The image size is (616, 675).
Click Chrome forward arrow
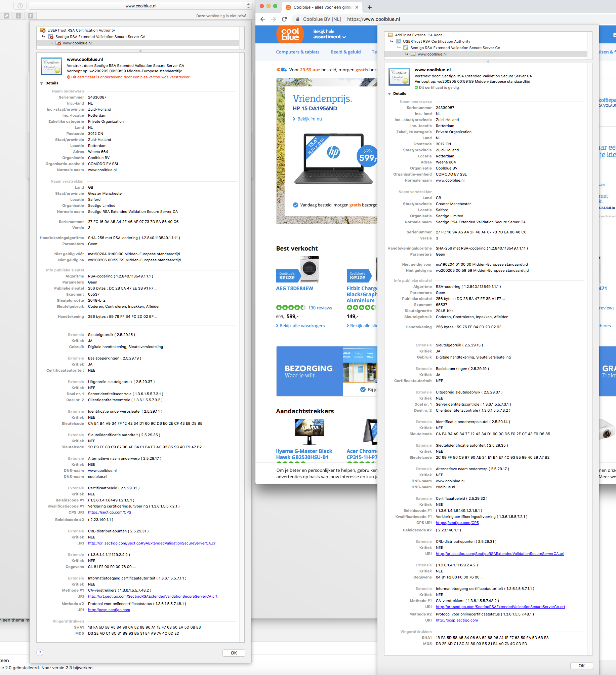pos(274,19)
